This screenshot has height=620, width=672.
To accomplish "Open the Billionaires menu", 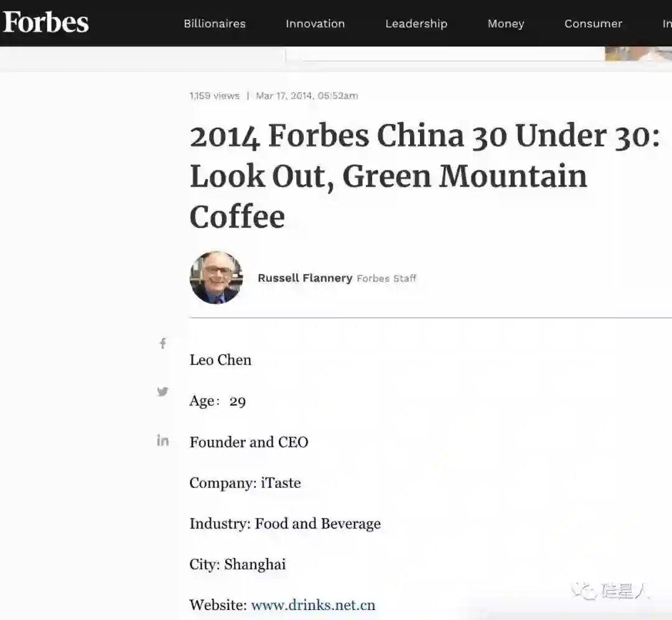I will 215,24.
